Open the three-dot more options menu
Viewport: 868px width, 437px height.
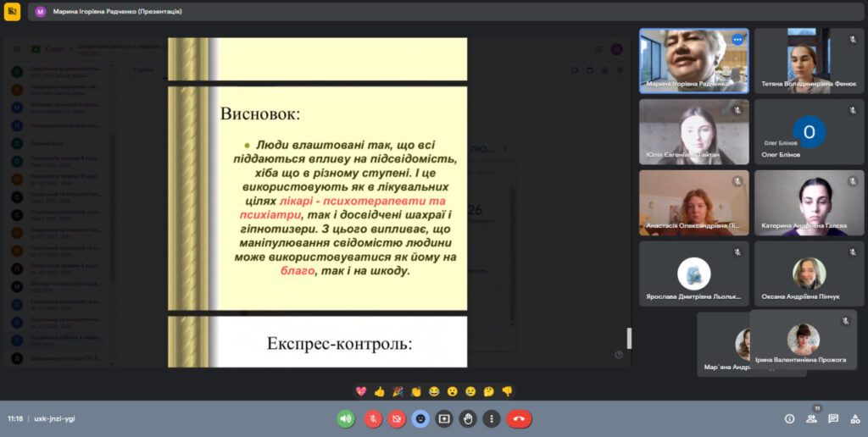pos(492,418)
